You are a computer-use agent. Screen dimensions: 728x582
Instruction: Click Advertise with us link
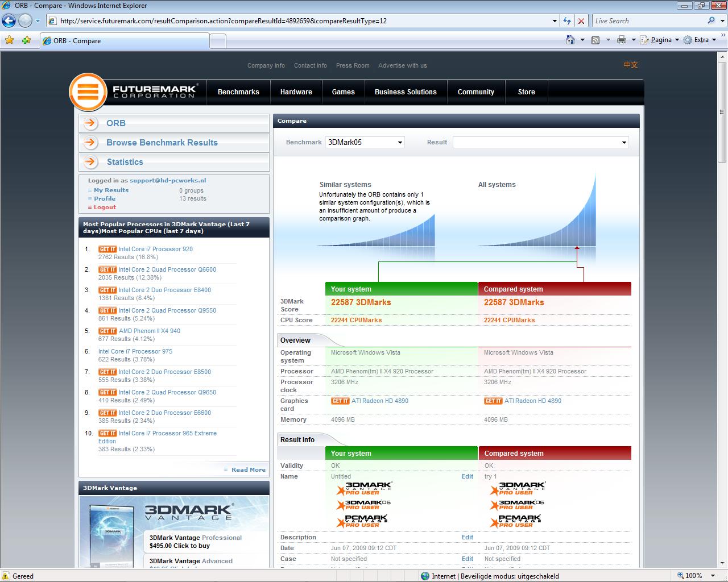tap(403, 65)
